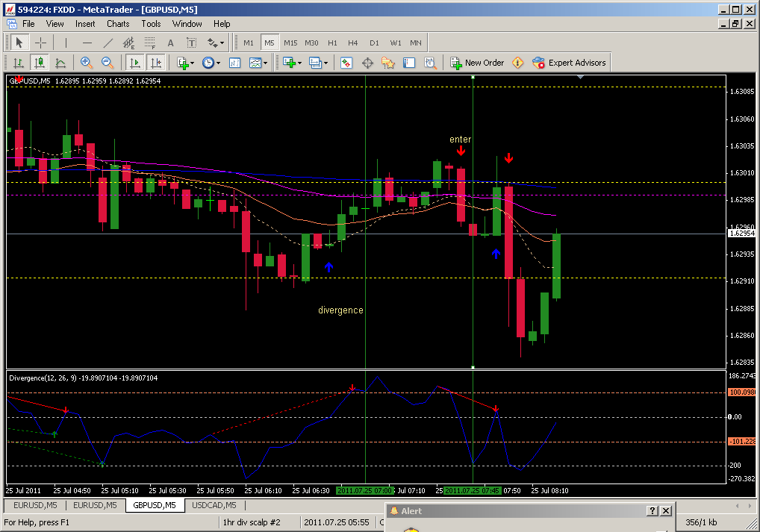Viewport: 760px width, 532px height.
Task: Zoom out of the chart
Action: pos(107,63)
